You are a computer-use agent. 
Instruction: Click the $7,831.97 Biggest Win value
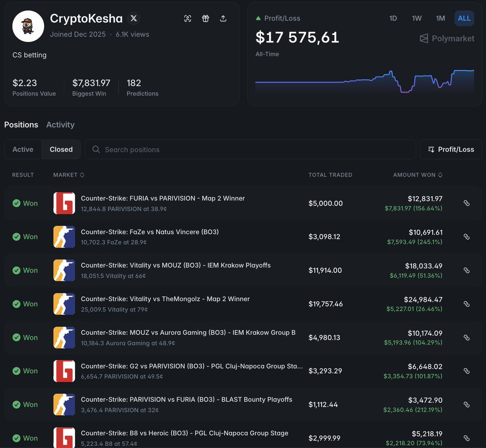(91, 83)
